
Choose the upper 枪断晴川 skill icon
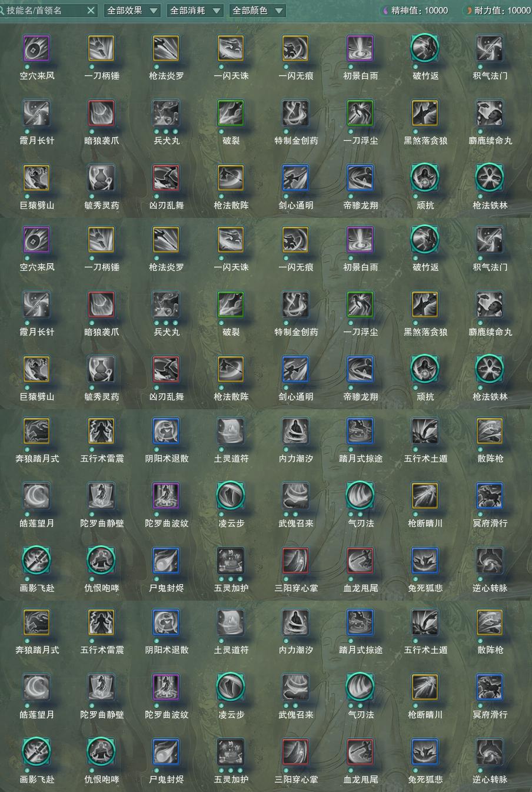tap(425, 496)
